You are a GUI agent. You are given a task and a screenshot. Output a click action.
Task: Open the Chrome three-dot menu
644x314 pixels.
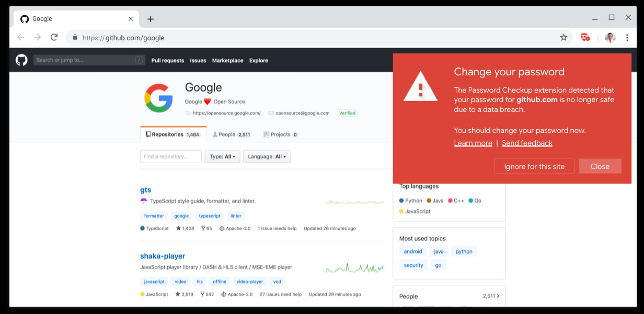627,38
